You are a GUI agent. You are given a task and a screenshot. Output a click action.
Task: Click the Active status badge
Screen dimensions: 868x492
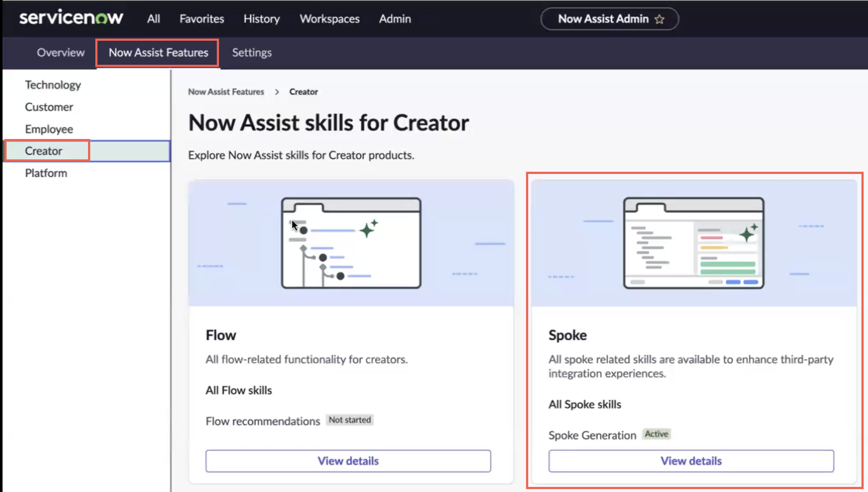pyautogui.click(x=657, y=434)
